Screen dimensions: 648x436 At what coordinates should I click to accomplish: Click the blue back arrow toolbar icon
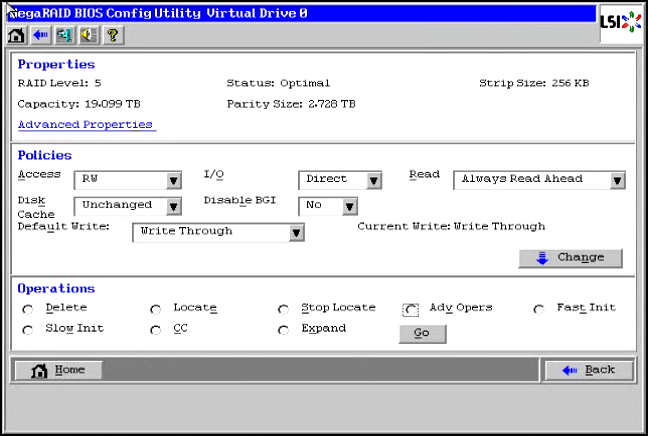(40, 35)
